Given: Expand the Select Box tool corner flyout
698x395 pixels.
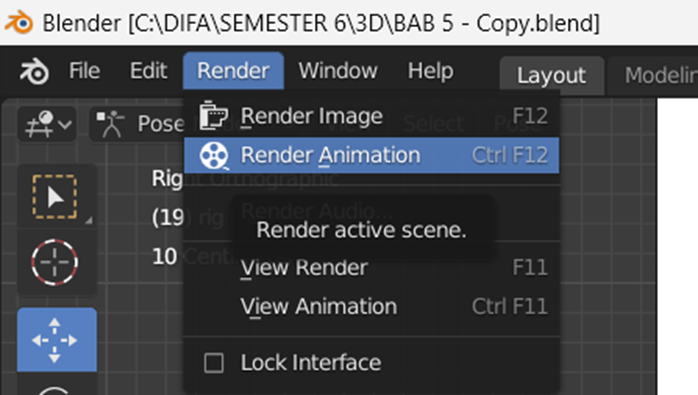Looking at the screenshot, I should [x=89, y=220].
